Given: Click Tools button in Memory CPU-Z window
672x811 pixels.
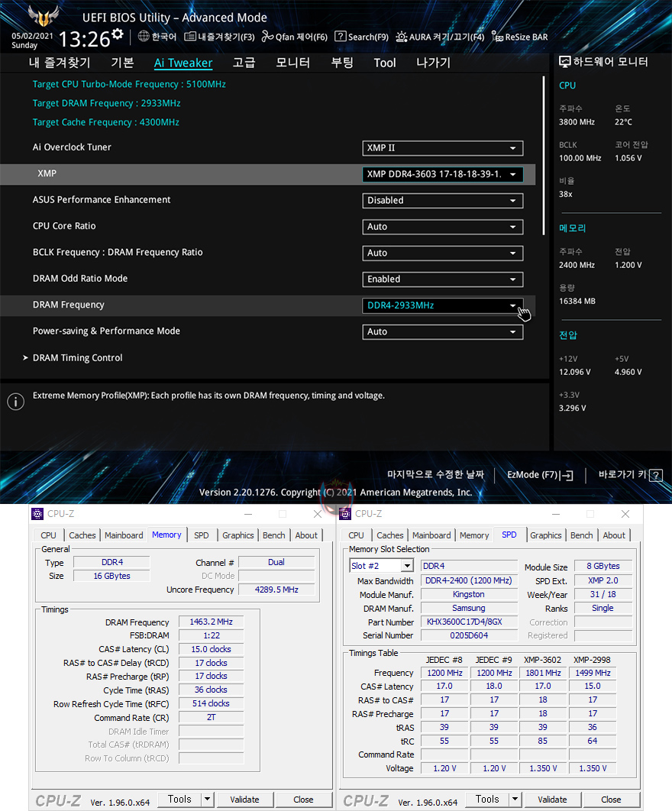Looking at the screenshot, I should point(179,799).
